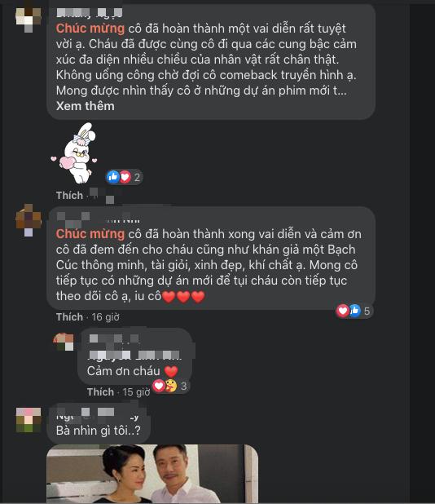The height and width of the screenshot is (504, 435).
Task: Open the photo attached to last comment
Action: (152, 474)
